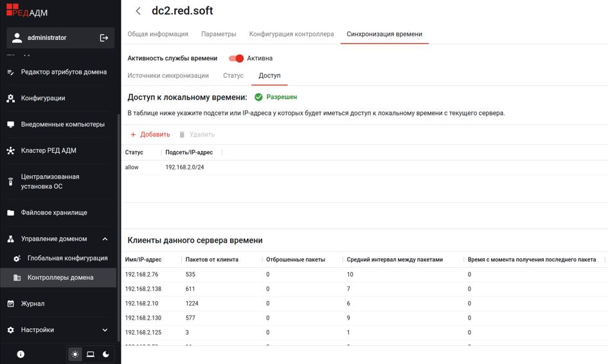This screenshot has width=608, height=364.
Task: Switch to light theme sun button
Action: coord(75,354)
